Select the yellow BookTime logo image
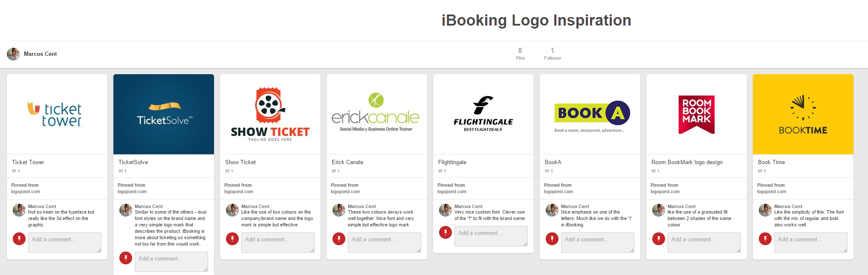 803,114
